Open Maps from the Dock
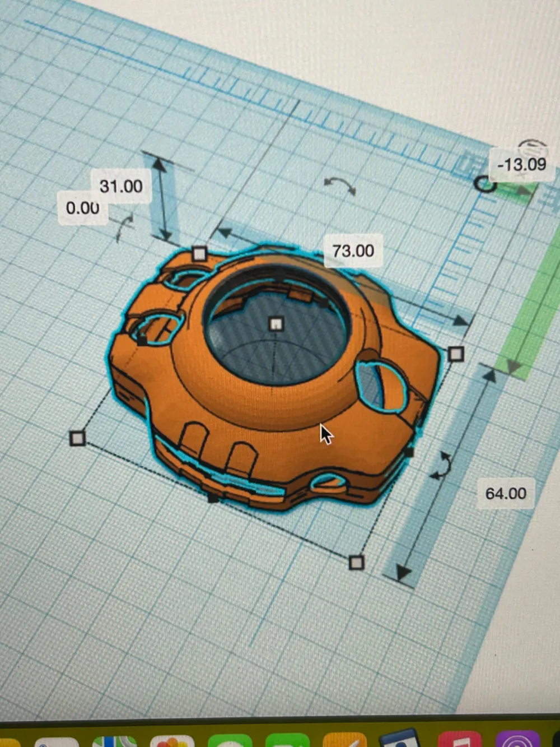 coord(114,741)
